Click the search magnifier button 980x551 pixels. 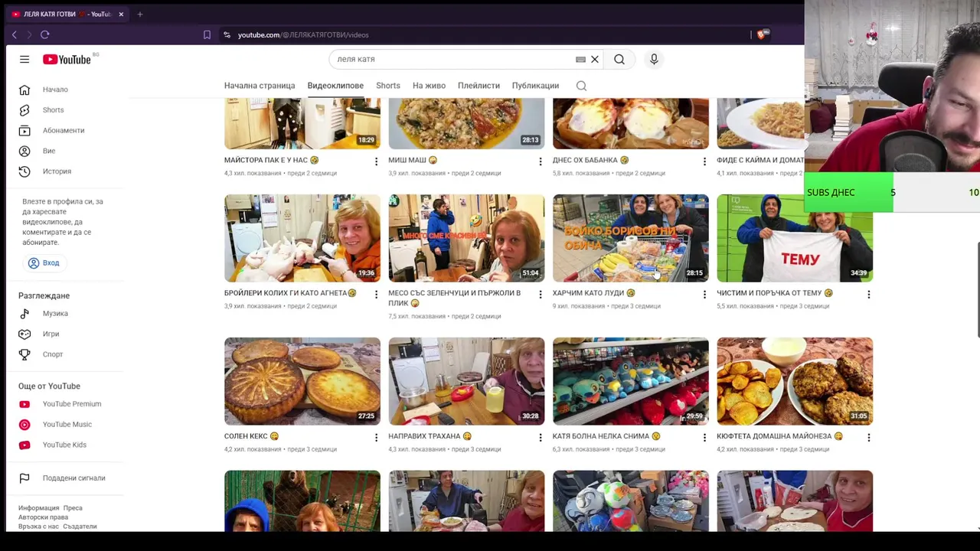(x=619, y=59)
